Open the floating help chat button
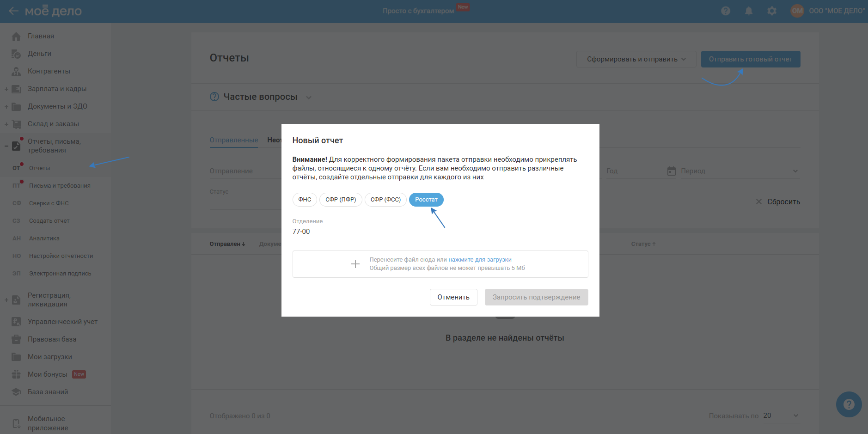 pos(849,404)
